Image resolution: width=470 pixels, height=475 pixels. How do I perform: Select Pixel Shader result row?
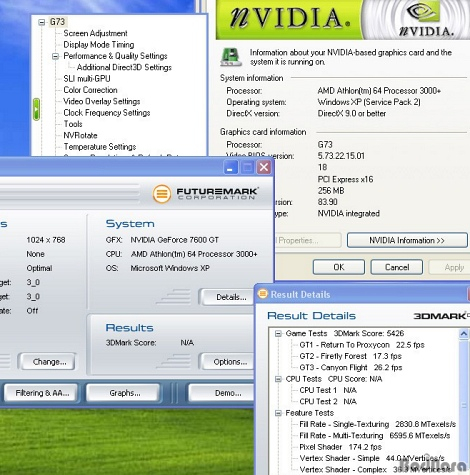pos(340,447)
